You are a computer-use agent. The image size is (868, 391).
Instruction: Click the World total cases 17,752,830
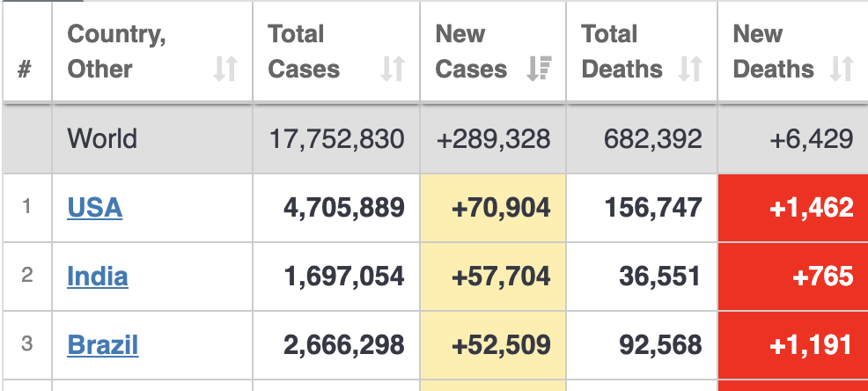pyautogui.click(x=336, y=139)
